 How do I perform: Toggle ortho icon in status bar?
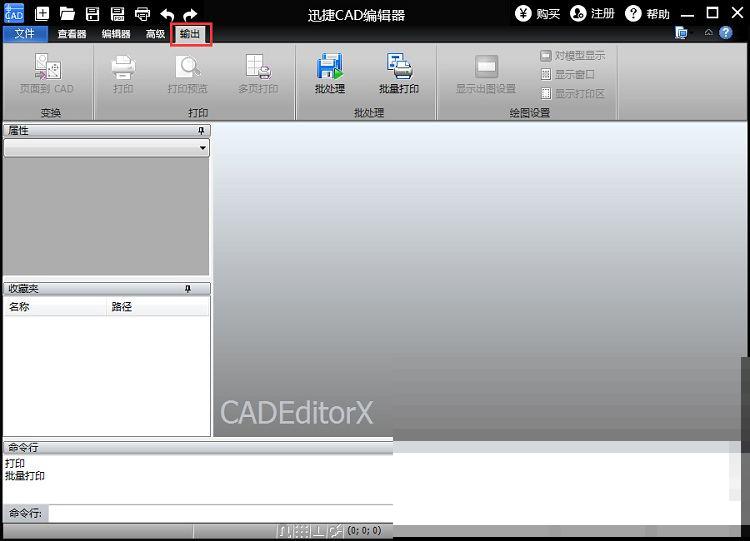click(x=319, y=530)
